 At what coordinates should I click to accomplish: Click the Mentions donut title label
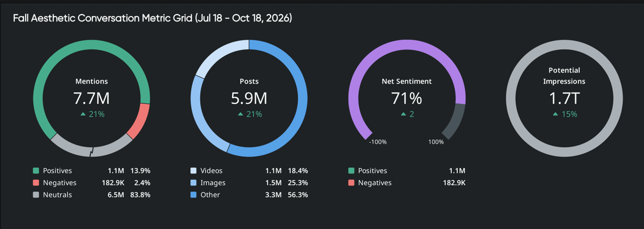91,81
